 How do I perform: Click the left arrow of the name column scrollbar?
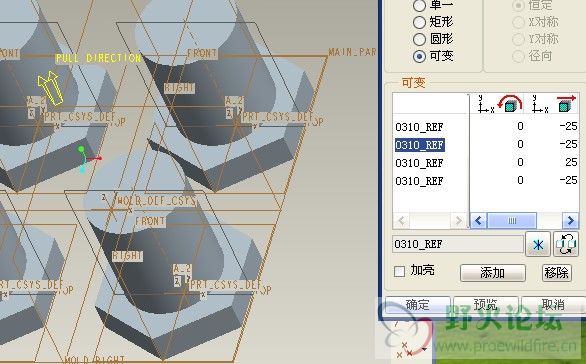pyautogui.click(x=401, y=221)
